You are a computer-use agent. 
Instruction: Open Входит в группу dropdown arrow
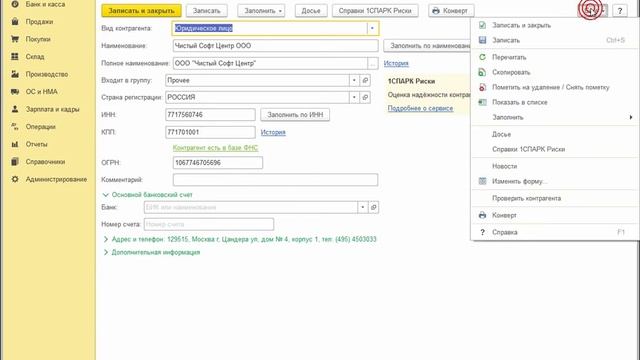click(354, 80)
